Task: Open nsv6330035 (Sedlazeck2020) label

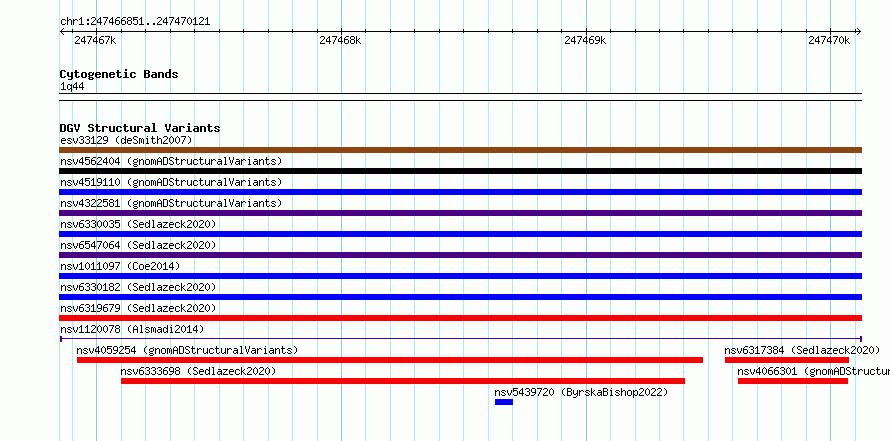Action: click(138, 224)
